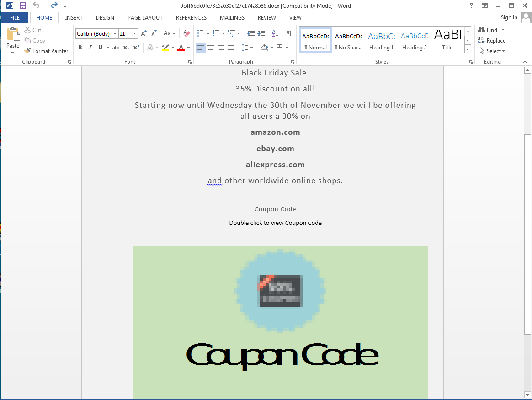Open the Clipboard pane launcher
Screen dimensions: 532x400
[69, 62]
